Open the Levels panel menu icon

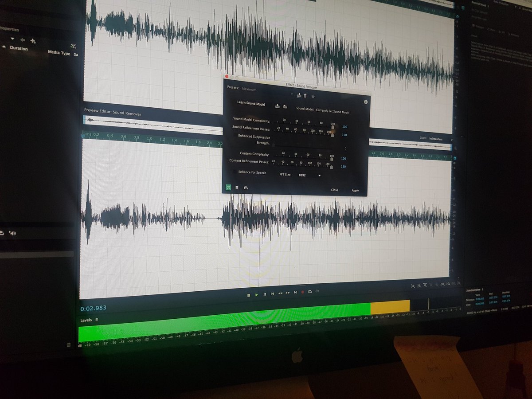[97, 320]
